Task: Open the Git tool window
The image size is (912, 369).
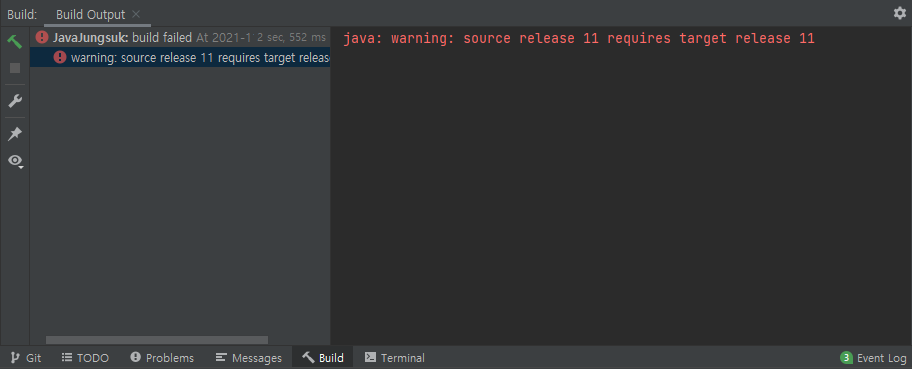Action: (x=26, y=357)
